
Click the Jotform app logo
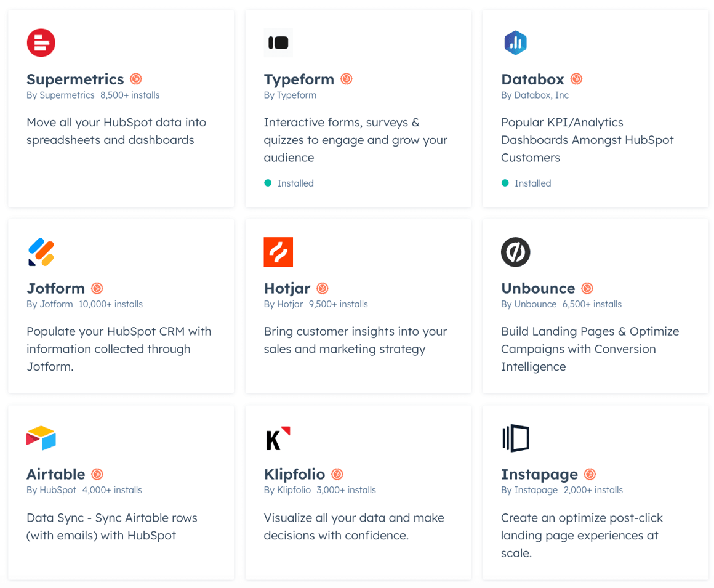tap(41, 252)
